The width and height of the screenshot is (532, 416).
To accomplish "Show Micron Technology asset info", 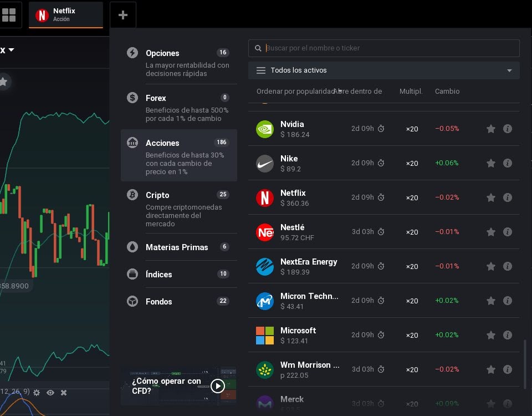I will point(508,300).
